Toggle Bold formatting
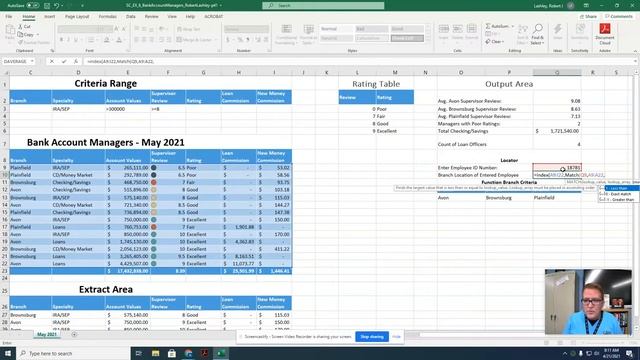The width and height of the screenshot is (640, 360). coord(61,40)
